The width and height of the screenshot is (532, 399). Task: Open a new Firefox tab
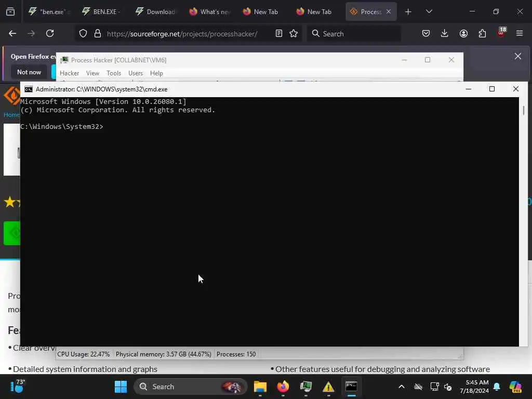coord(408,12)
